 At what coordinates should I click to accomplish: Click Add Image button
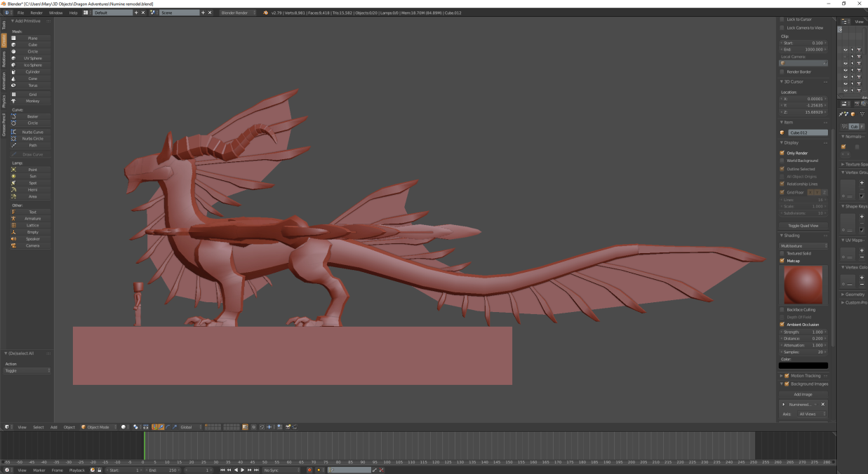pos(803,395)
